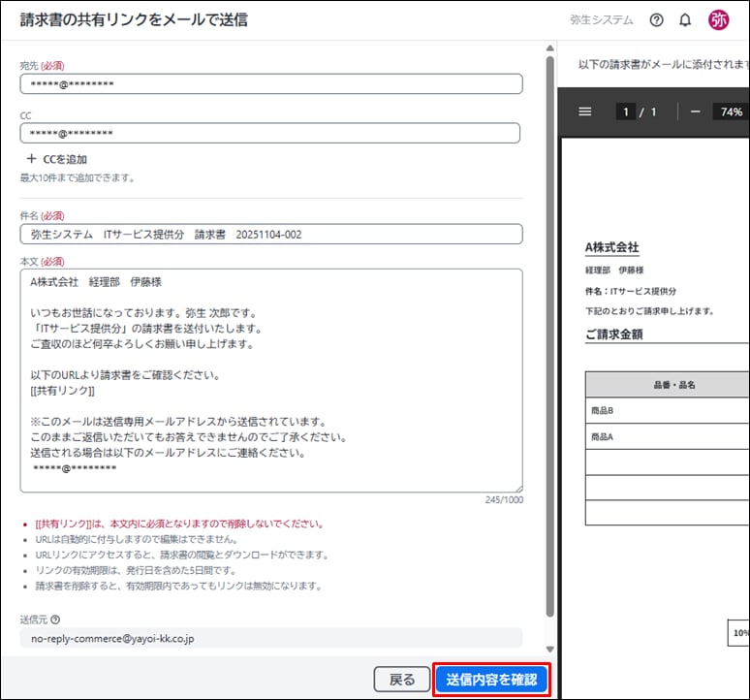Click the body textarea resize handle
Screen dimensions: 750x700
517,488
